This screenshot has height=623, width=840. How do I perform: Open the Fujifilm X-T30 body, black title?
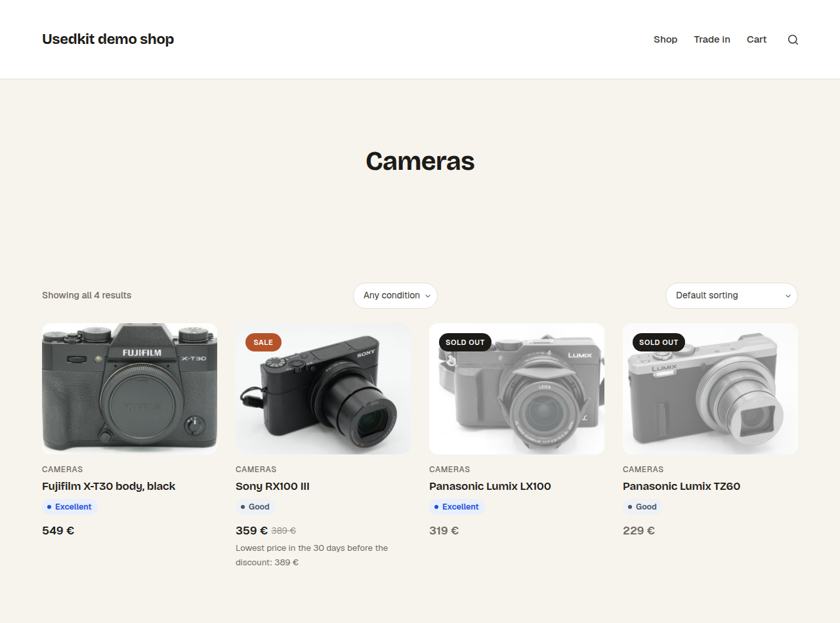tap(108, 487)
